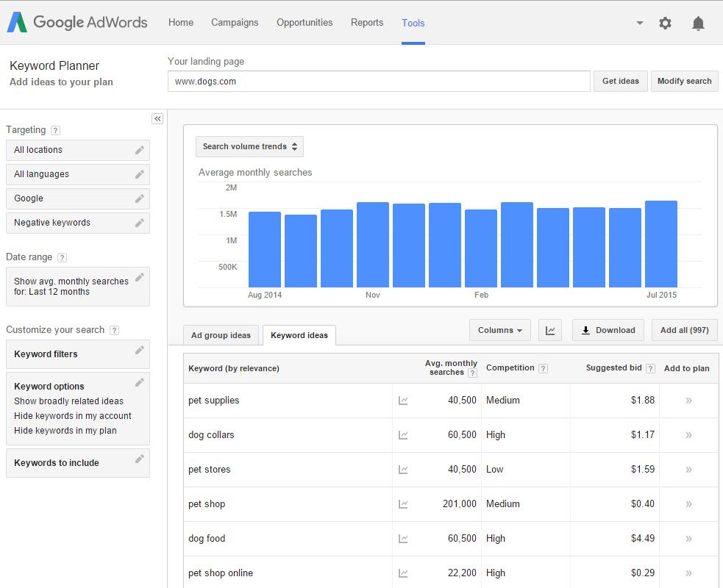Open the notifications bell

pos(698,23)
